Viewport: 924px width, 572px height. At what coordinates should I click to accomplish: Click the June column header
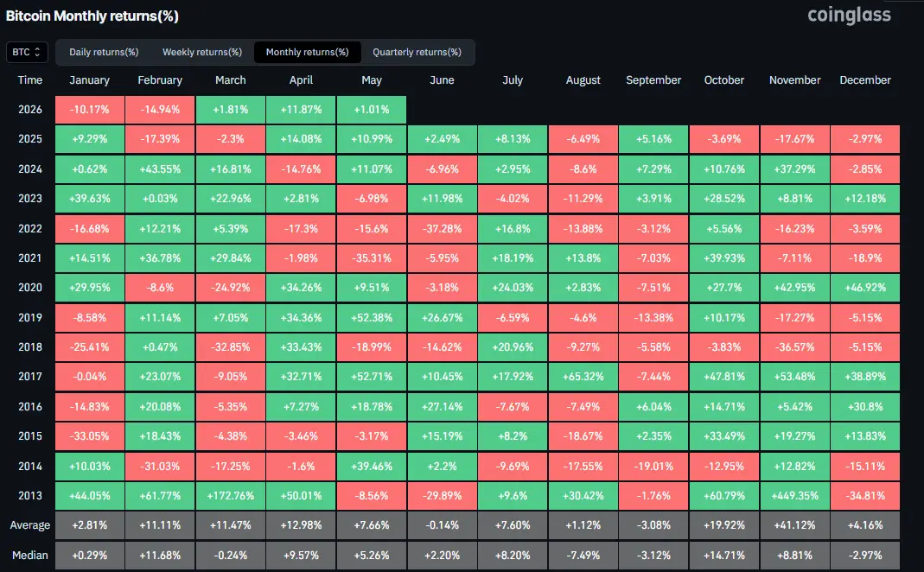click(442, 80)
